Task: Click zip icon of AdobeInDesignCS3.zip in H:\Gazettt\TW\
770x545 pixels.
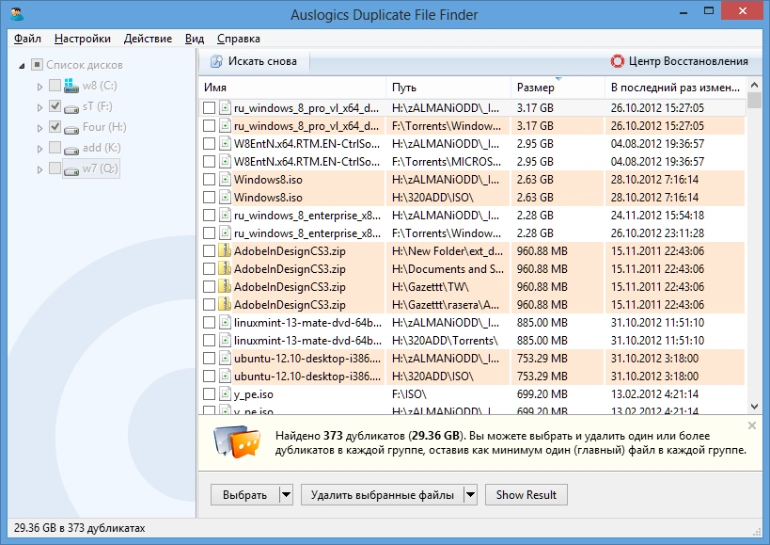Action: tap(225, 286)
